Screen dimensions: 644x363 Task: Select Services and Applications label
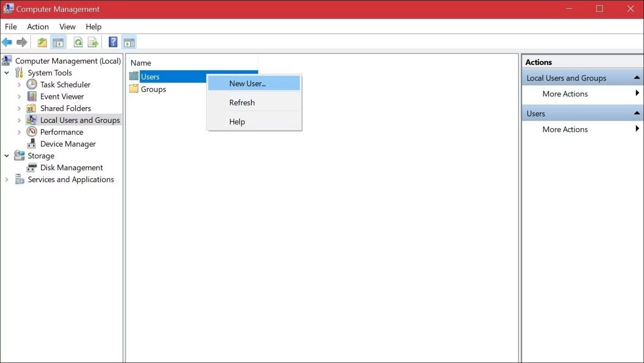click(x=71, y=180)
